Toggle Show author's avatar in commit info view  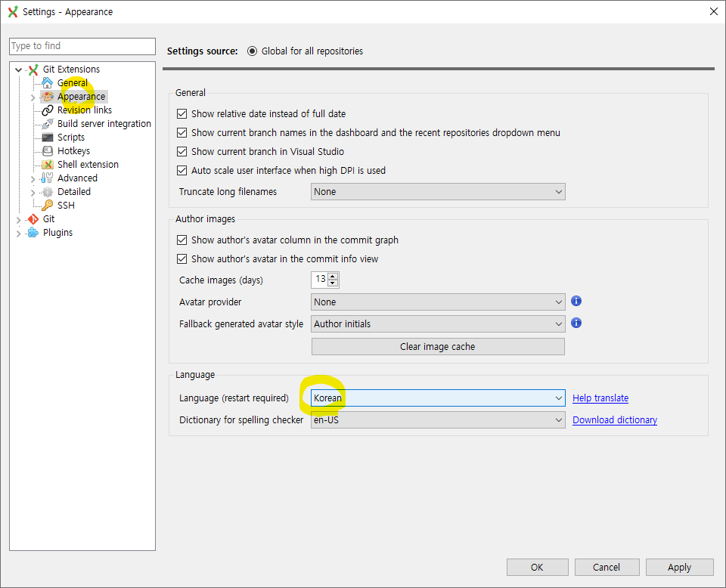click(x=182, y=259)
